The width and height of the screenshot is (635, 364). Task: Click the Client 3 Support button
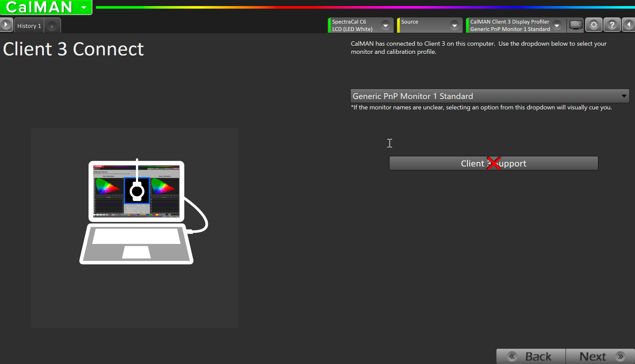point(494,163)
